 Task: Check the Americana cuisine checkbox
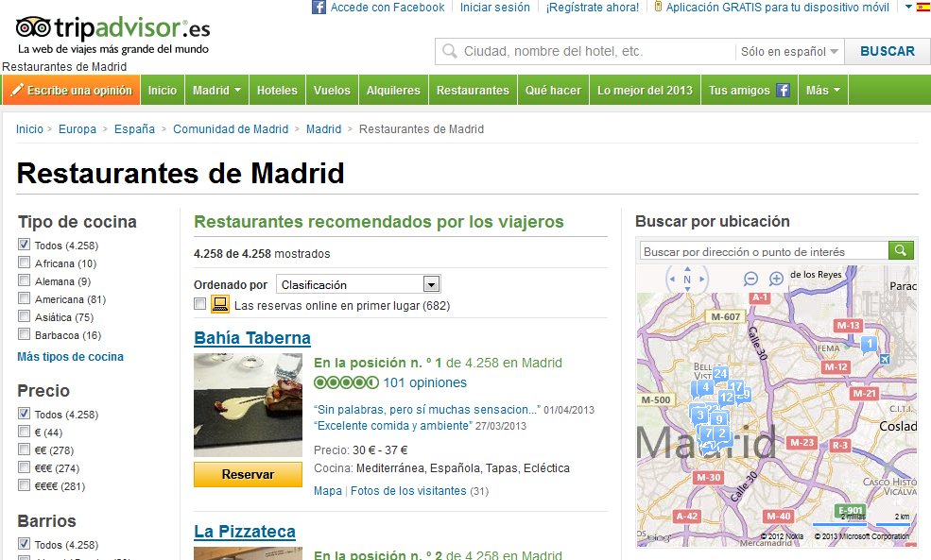pyautogui.click(x=24, y=298)
